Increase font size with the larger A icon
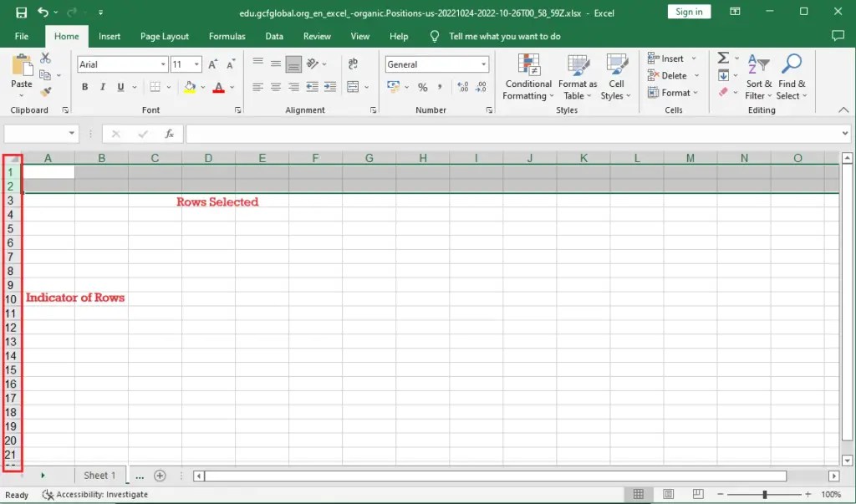This screenshot has width=856, height=504. [x=213, y=64]
